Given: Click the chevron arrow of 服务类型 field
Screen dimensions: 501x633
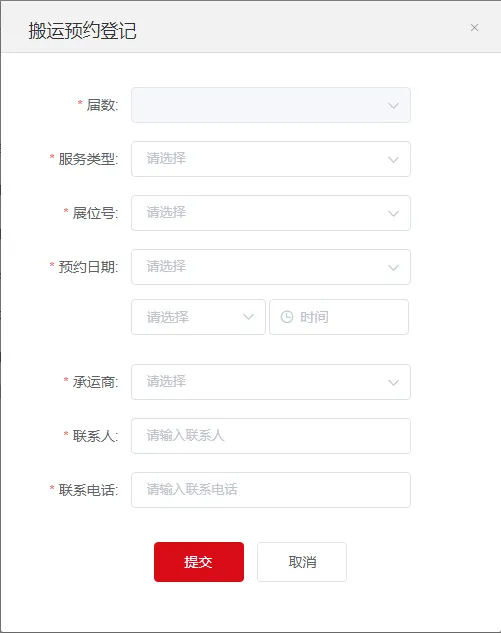Looking at the screenshot, I should pyautogui.click(x=393, y=160).
